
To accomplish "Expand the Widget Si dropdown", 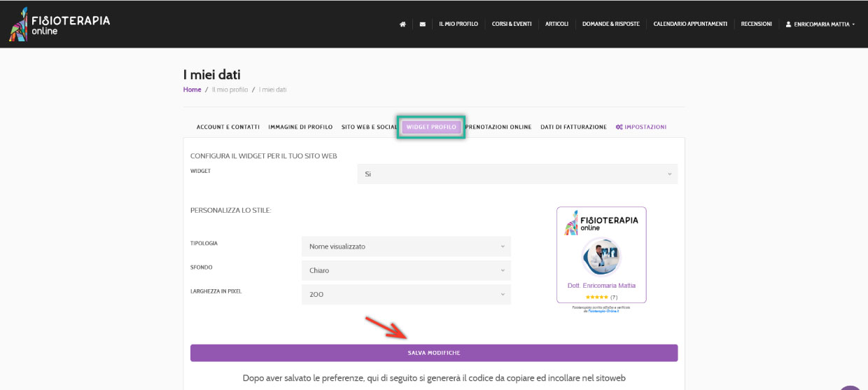I will pyautogui.click(x=517, y=174).
